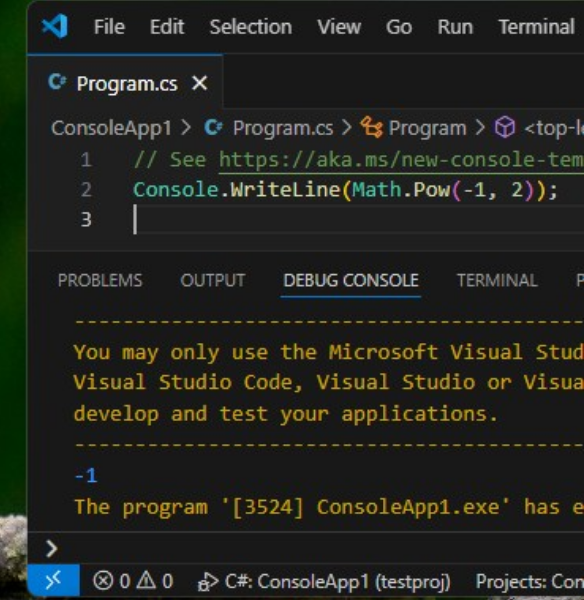Switch to the TERMINAL panel tab
Viewport: 584px width, 600px height.
click(x=497, y=280)
